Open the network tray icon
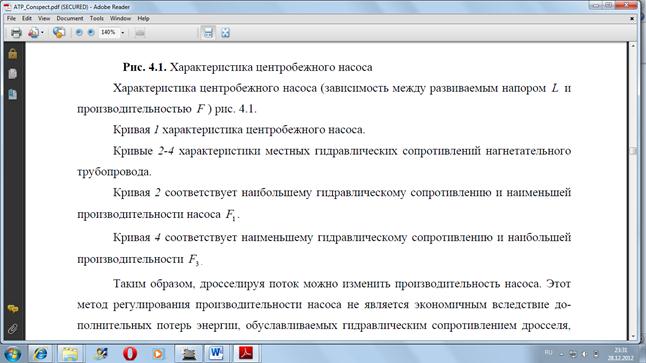The height and width of the screenshot is (363, 646). pos(573,354)
